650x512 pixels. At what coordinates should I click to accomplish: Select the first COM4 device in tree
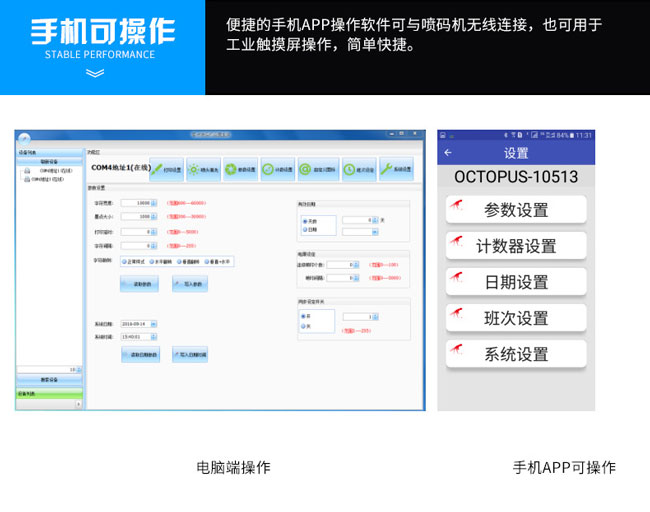pos(48,171)
